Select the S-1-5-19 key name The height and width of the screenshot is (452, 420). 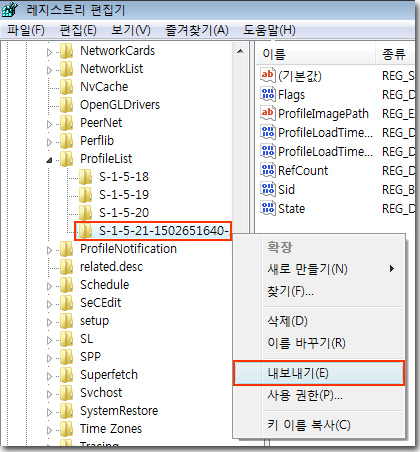(x=124, y=195)
